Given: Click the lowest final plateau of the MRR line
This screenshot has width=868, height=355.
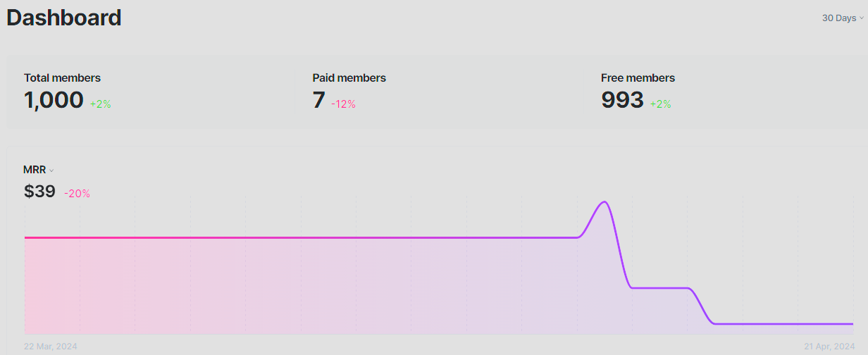Looking at the screenshot, I should pyautogui.click(x=782, y=324).
